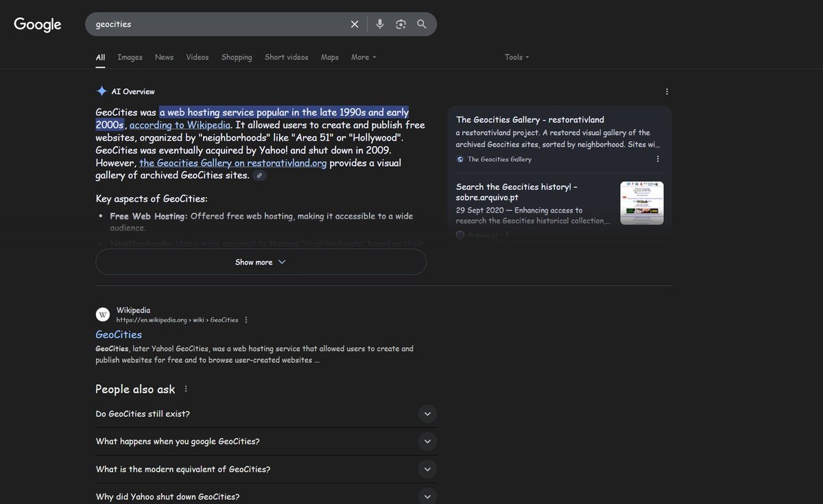Click the Wikipedia W favicon
Viewport: 823px width, 504px height.
point(103,315)
